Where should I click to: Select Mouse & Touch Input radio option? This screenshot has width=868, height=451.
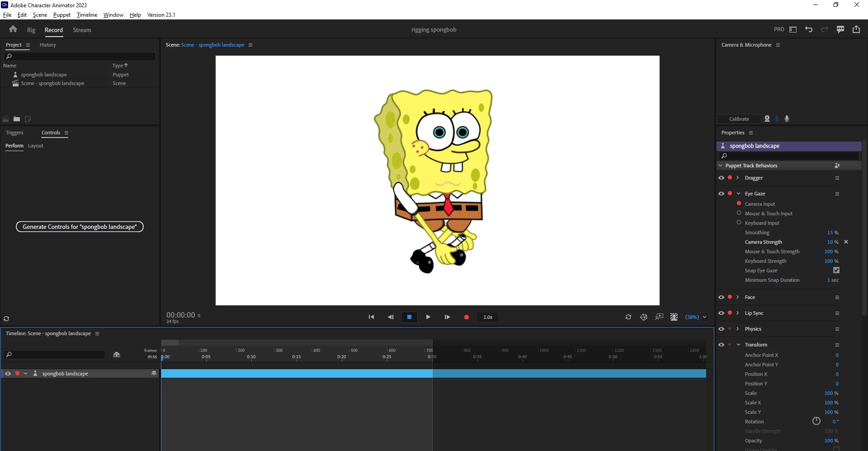coord(739,213)
